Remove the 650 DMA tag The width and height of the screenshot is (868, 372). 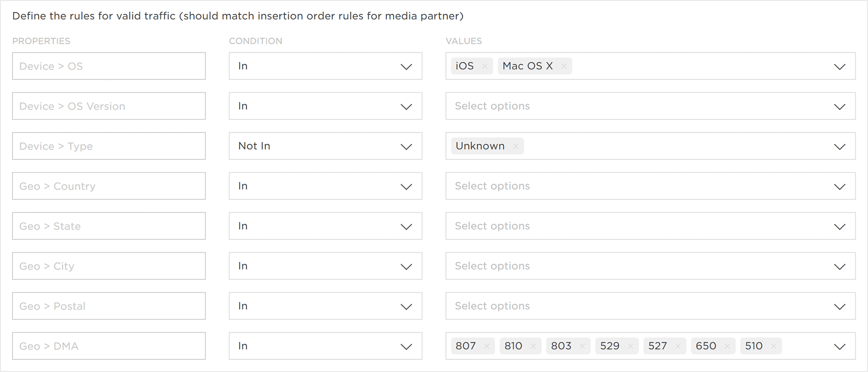point(727,346)
